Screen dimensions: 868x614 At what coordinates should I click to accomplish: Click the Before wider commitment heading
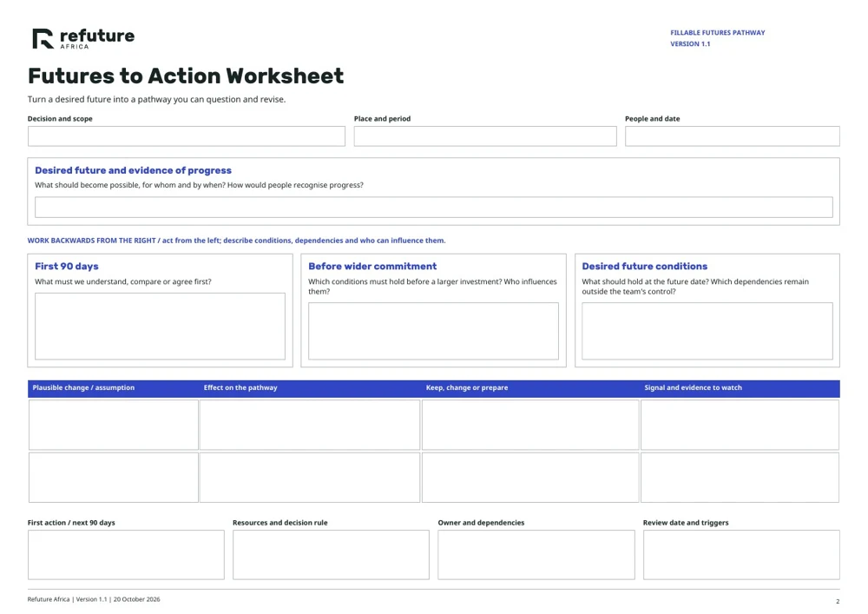pos(372,267)
